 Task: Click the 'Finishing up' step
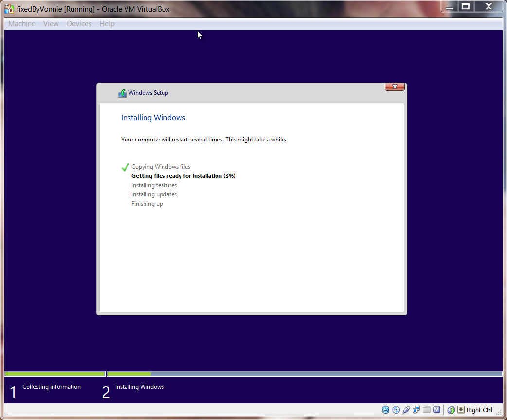point(147,204)
